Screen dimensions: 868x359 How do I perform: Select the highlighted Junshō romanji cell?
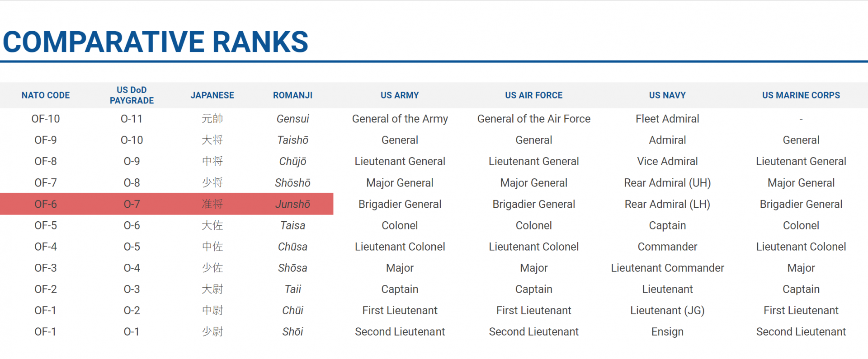(292, 204)
